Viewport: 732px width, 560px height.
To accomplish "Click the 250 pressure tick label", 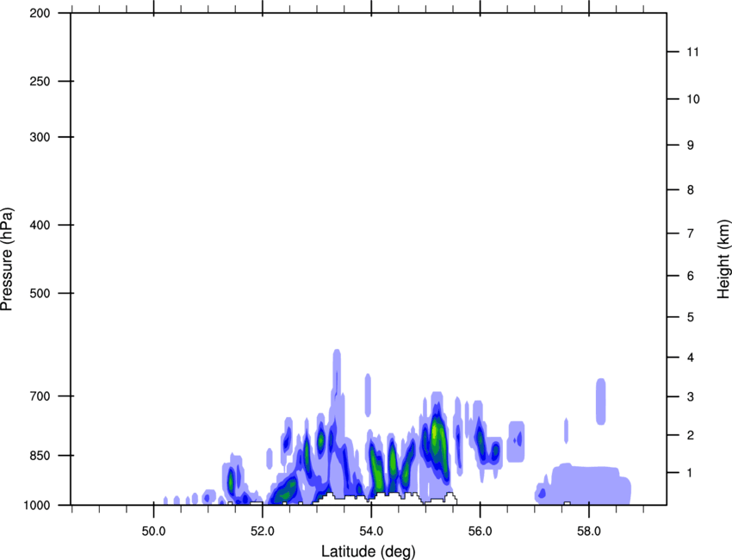I will 40,81.
